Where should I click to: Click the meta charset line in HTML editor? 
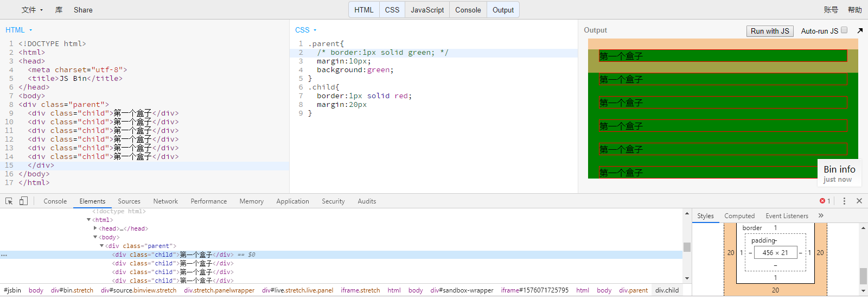pos(77,70)
